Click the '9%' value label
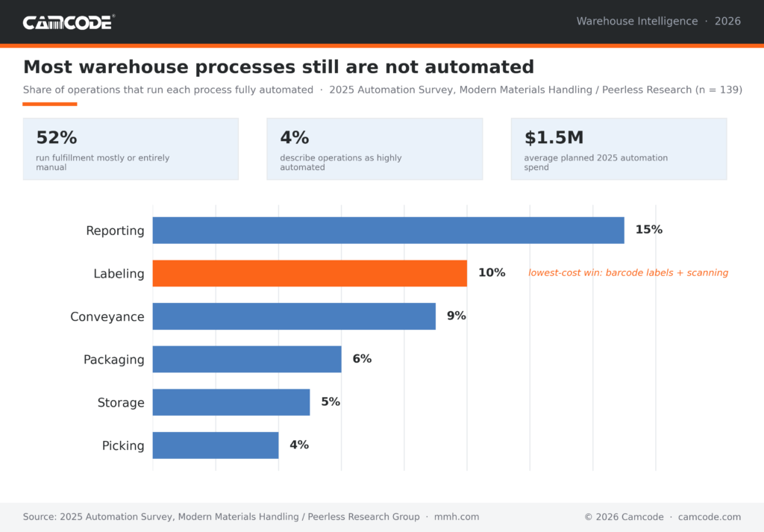 (457, 316)
